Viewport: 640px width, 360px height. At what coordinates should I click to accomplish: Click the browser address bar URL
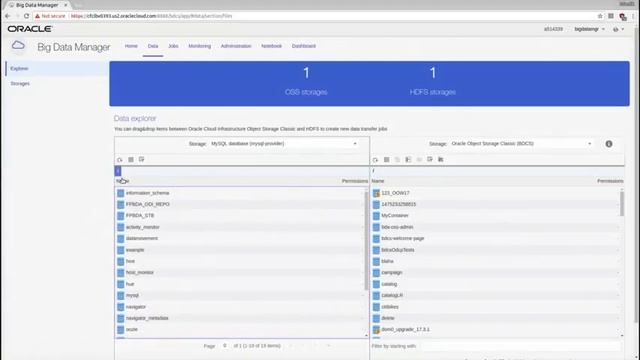click(x=151, y=16)
